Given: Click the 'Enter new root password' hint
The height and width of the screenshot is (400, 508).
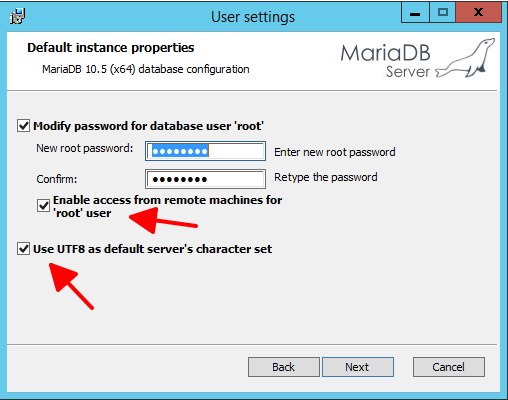Looking at the screenshot, I should (x=335, y=152).
